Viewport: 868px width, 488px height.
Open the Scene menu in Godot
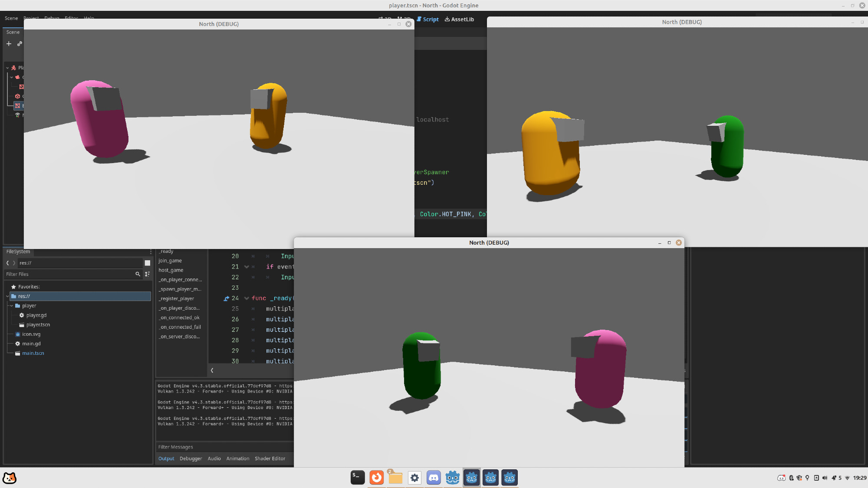(x=11, y=18)
